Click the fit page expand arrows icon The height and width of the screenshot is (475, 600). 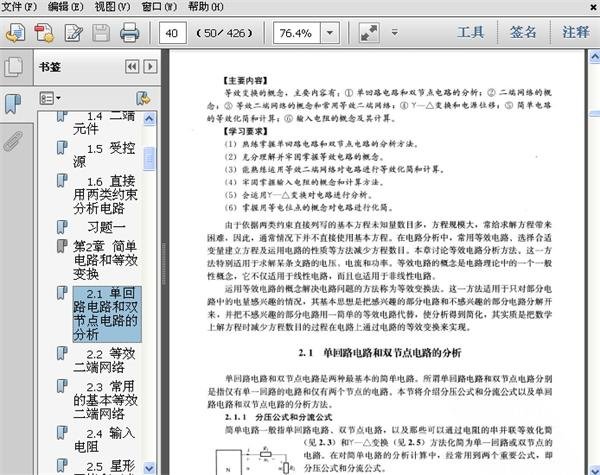pyautogui.click(x=369, y=33)
